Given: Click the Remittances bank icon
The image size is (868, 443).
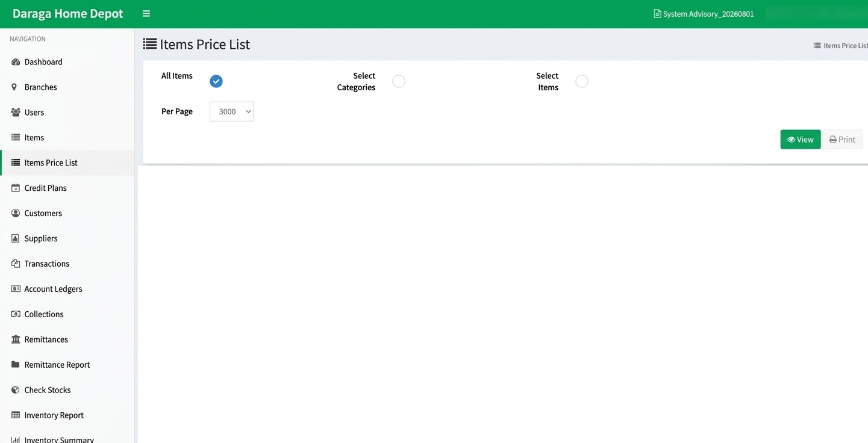Looking at the screenshot, I should 16,340.
